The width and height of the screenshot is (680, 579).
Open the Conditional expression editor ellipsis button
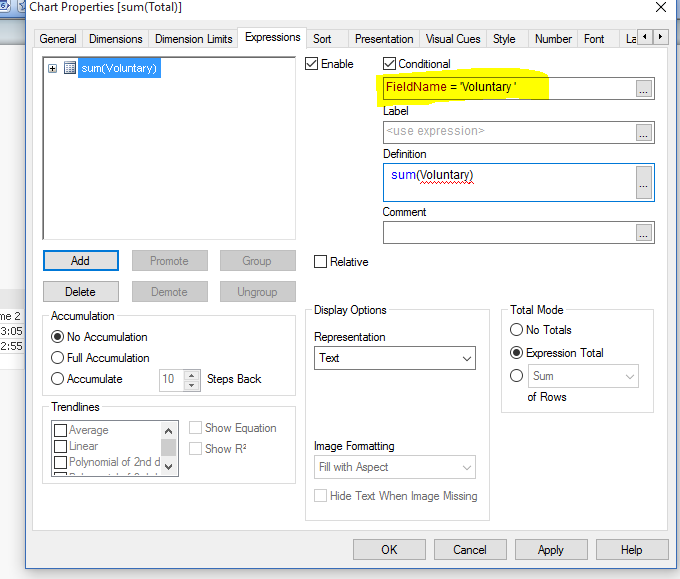click(644, 88)
